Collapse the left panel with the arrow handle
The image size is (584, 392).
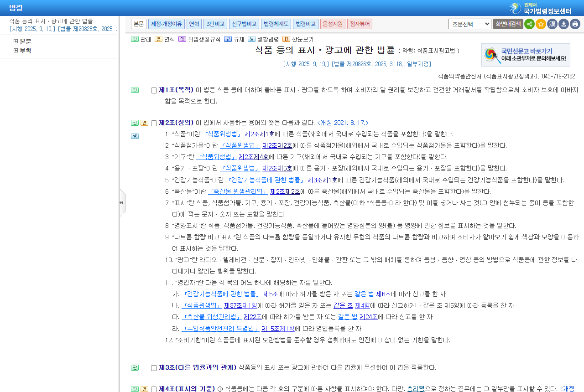point(122,202)
